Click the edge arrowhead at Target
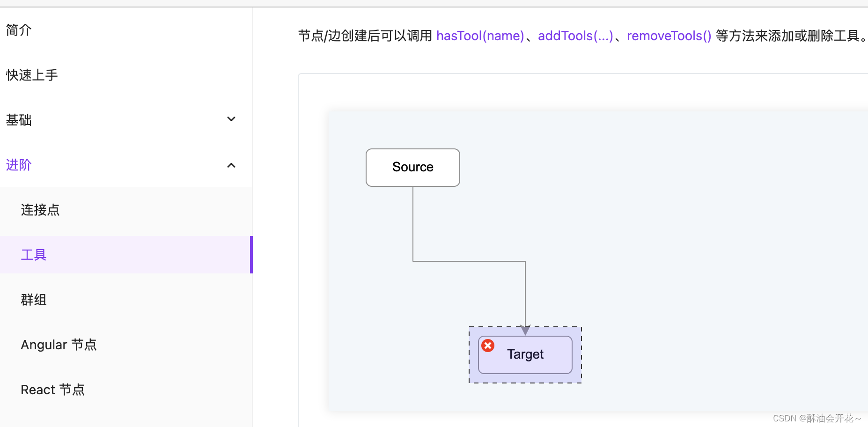The image size is (868, 427). click(525, 330)
